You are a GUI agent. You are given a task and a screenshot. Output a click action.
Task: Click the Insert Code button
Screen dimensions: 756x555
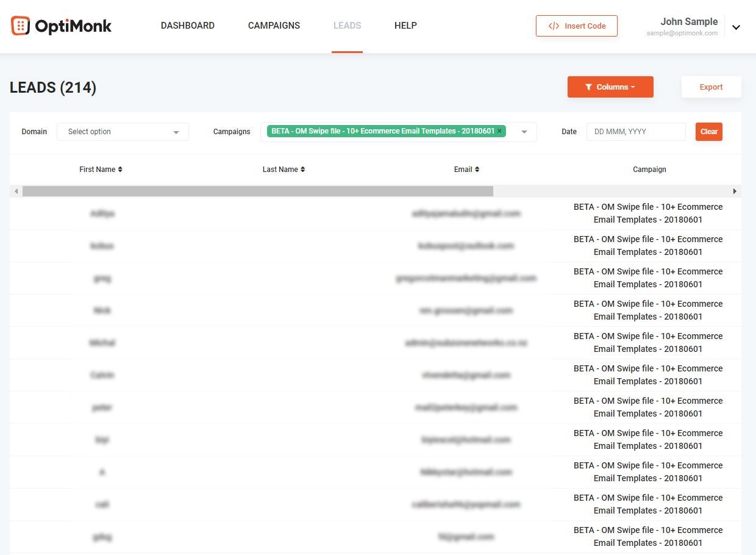pos(576,26)
